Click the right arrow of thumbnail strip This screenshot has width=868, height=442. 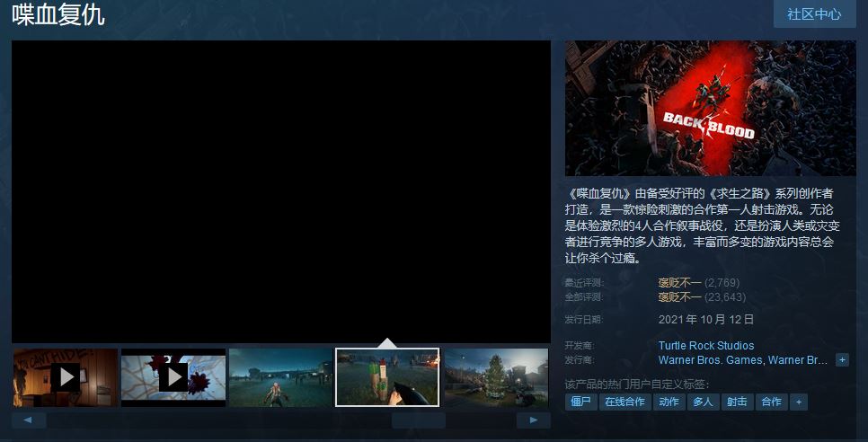(534, 420)
